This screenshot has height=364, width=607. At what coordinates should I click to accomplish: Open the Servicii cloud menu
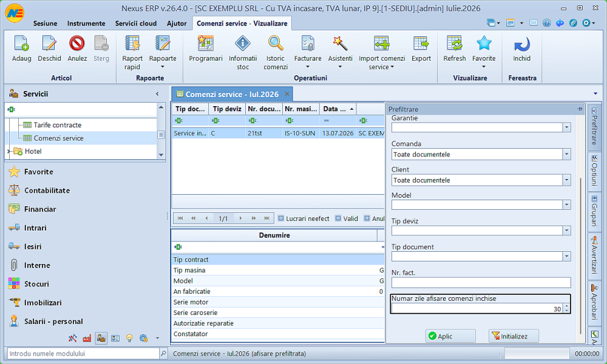point(136,23)
